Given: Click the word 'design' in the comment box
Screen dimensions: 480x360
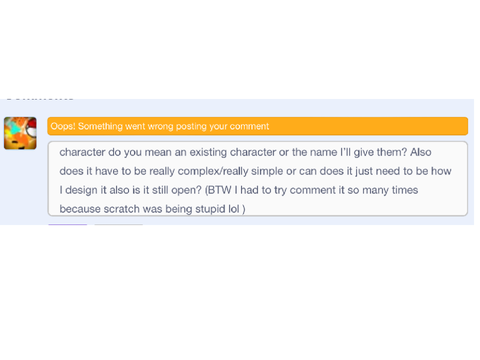Looking at the screenshot, I should [80, 190].
